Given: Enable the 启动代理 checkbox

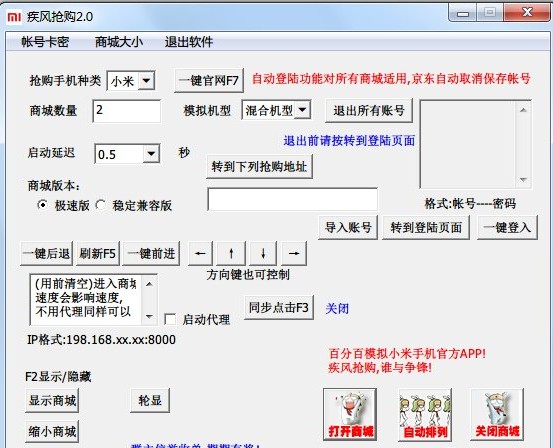Looking at the screenshot, I should click(170, 319).
